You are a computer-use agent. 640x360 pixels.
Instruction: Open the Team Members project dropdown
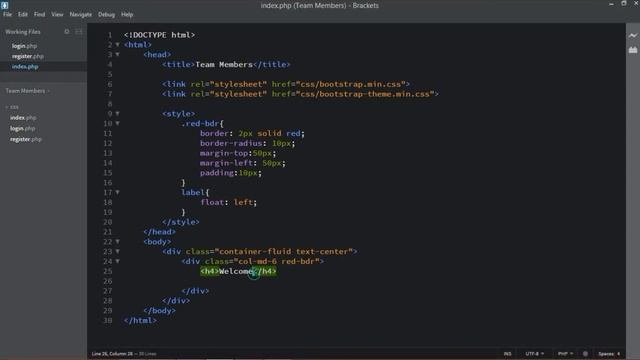pos(27,91)
